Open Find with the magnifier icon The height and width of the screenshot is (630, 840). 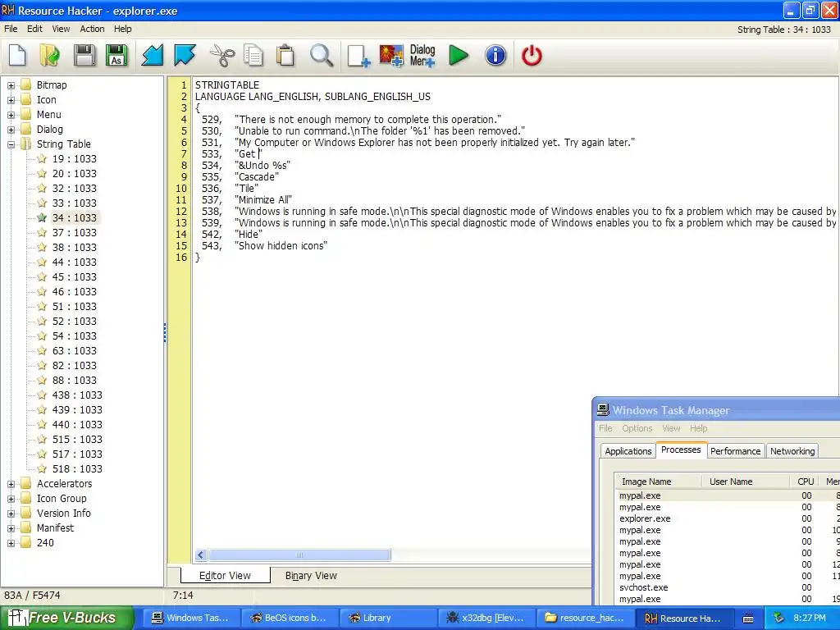pyautogui.click(x=322, y=55)
